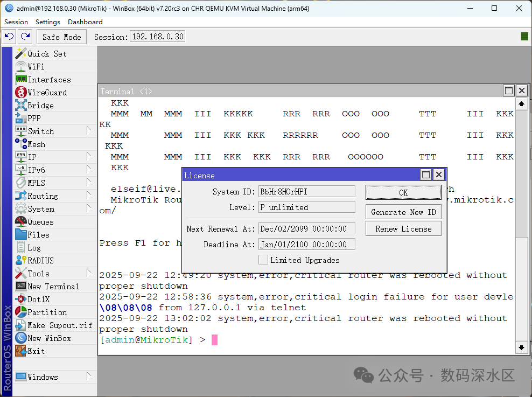
Task: Expand the Windows submenu arrow
Action: click(88, 377)
